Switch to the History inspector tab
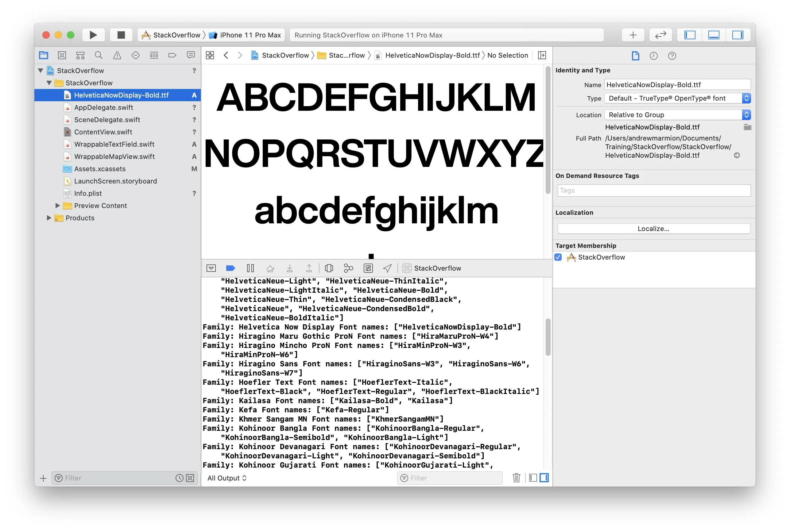The width and height of the screenshot is (790, 532). pyautogui.click(x=654, y=56)
